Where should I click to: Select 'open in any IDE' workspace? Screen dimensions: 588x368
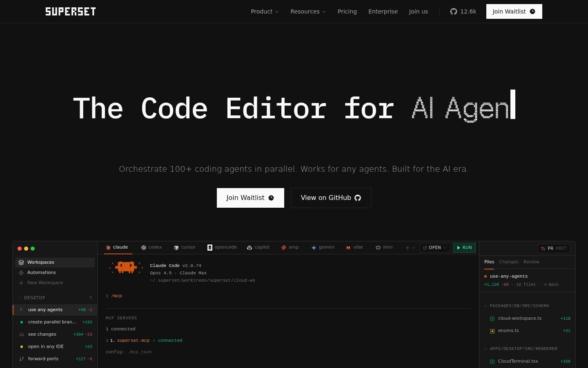(55, 346)
